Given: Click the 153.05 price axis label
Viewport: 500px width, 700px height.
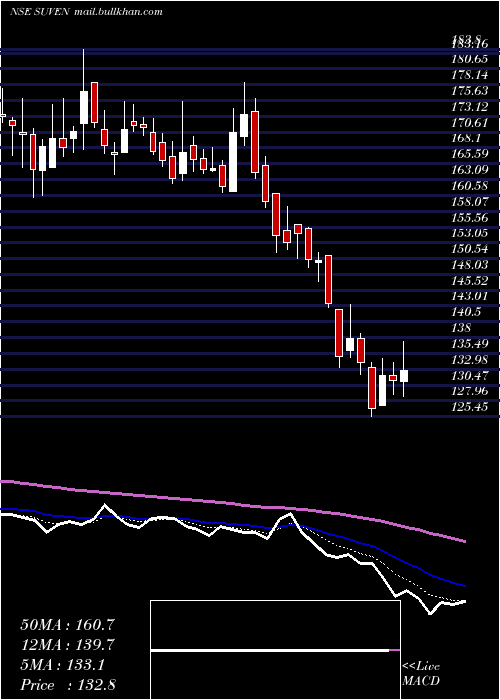Looking at the screenshot, I should (470, 233).
